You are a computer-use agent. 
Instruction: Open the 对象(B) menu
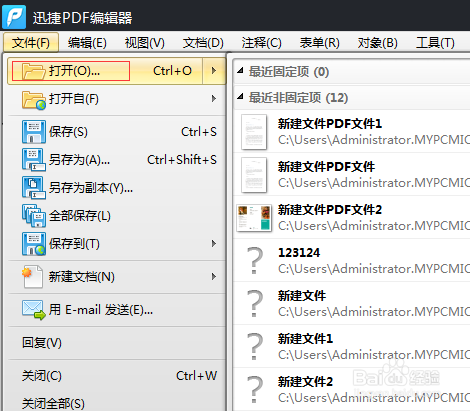point(378,43)
